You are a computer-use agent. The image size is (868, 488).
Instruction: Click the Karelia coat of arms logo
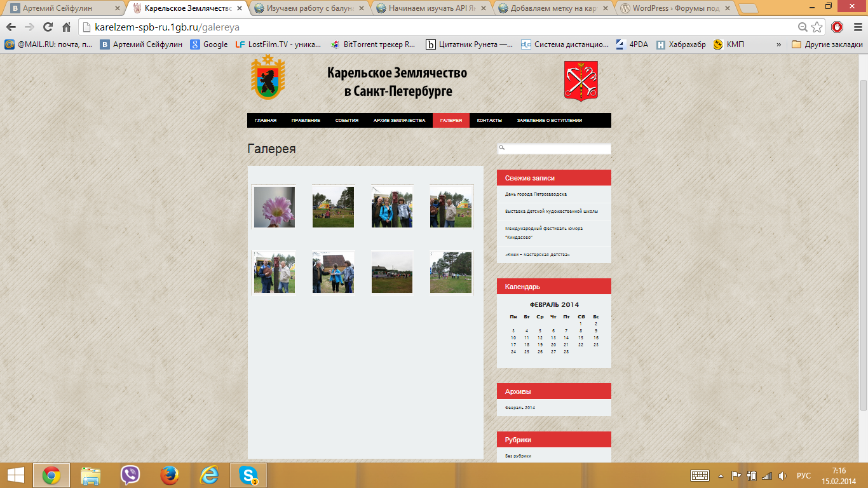[x=268, y=78]
